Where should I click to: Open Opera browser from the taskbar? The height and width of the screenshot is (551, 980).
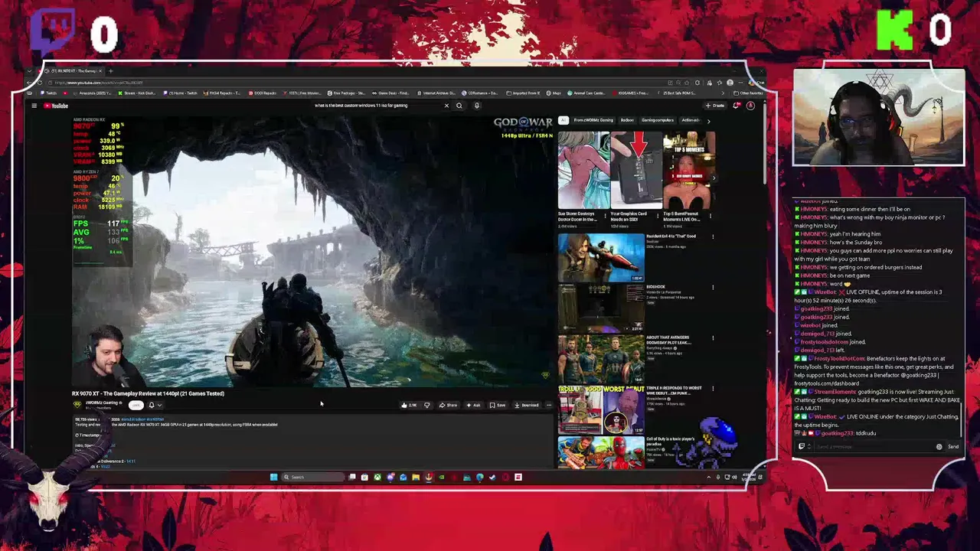pyautogui.click(x=505, y=477)
